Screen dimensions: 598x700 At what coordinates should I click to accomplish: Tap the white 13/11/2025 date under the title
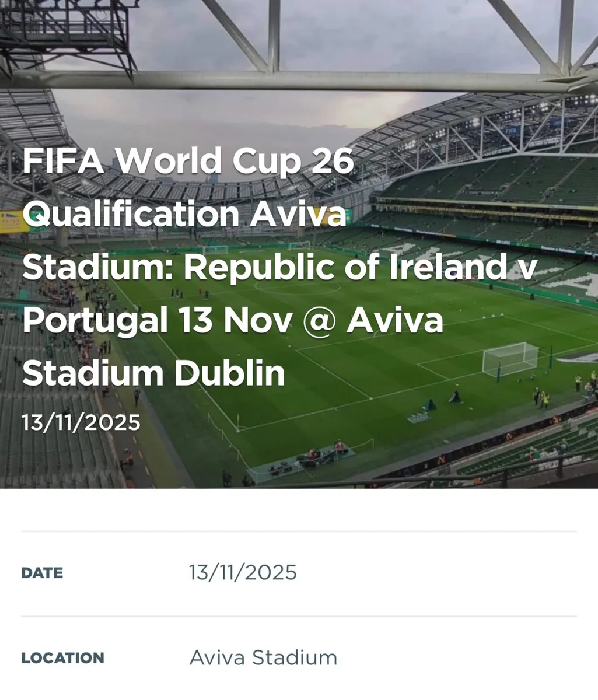point(81,422)
